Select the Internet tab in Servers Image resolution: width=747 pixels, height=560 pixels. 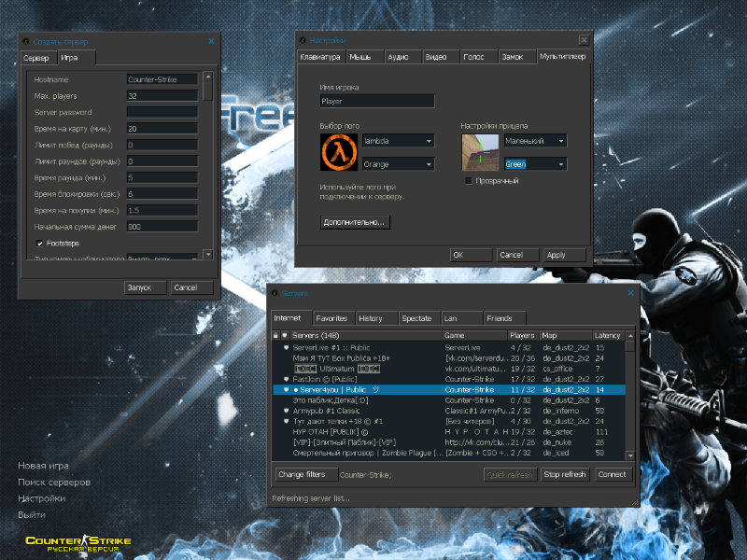[291, 317]
